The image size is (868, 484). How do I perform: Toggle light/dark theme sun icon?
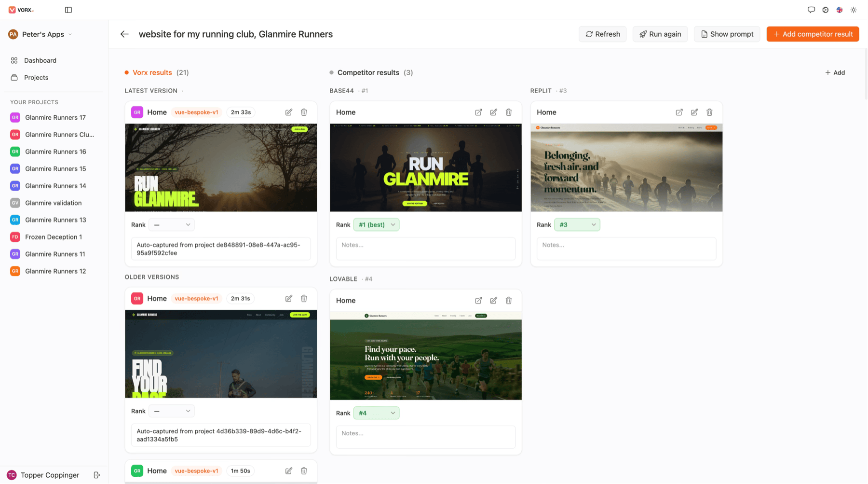pos(854,10)
